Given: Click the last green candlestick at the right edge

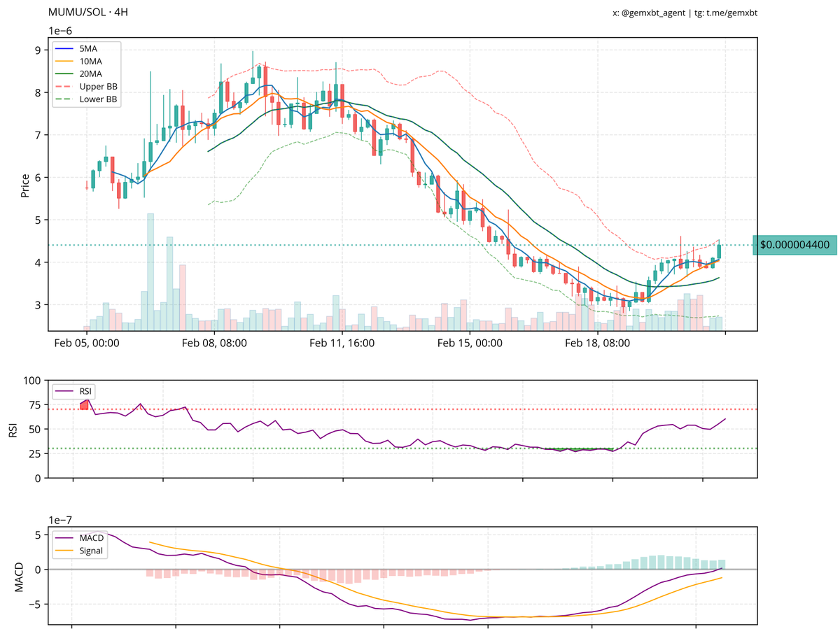Looking at the screenshot, I should click(719, 251).
